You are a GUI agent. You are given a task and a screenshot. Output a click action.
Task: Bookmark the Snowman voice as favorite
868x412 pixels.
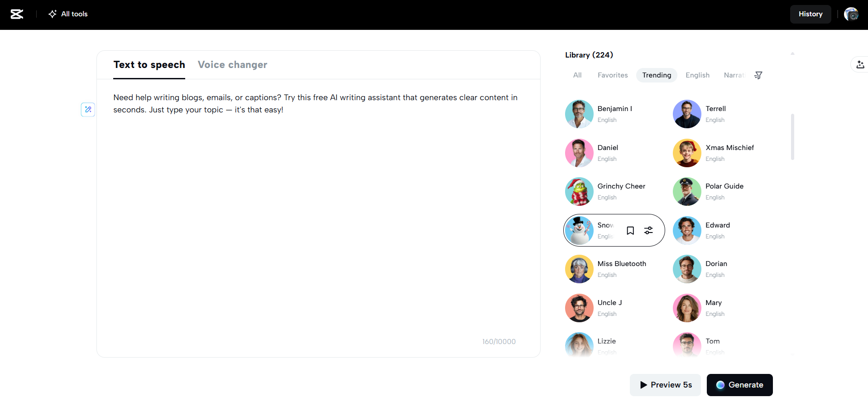(630, 231)
